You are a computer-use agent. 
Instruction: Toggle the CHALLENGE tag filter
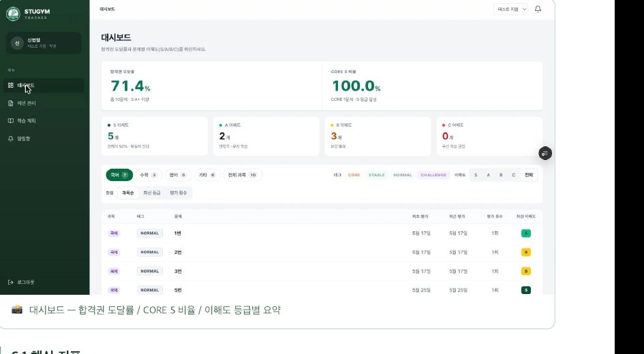433,175
